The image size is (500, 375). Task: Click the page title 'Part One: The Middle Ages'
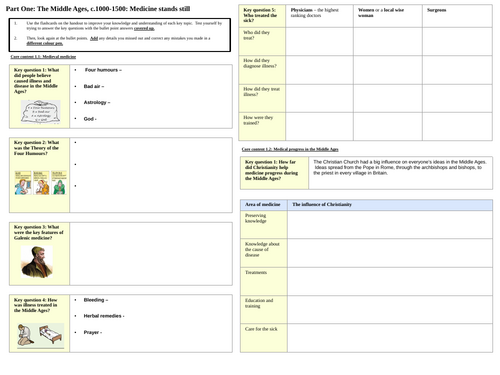click(98, 9)
